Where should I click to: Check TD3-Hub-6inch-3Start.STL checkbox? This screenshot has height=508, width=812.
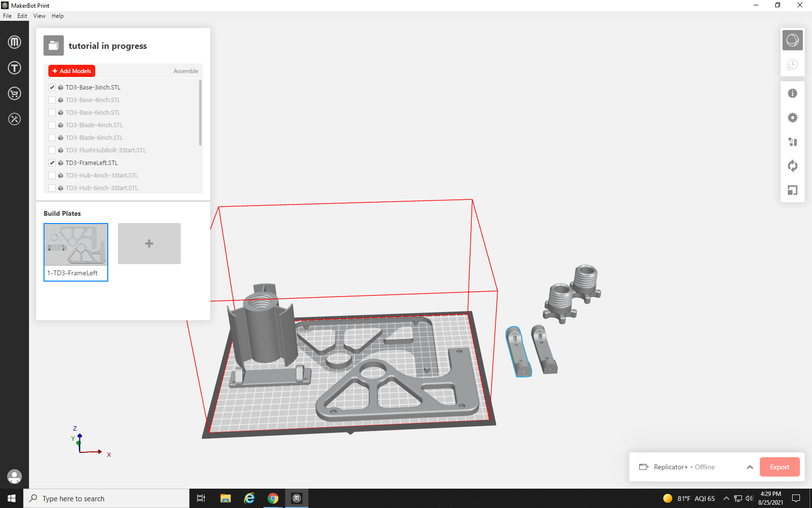(x=52, y=188)
